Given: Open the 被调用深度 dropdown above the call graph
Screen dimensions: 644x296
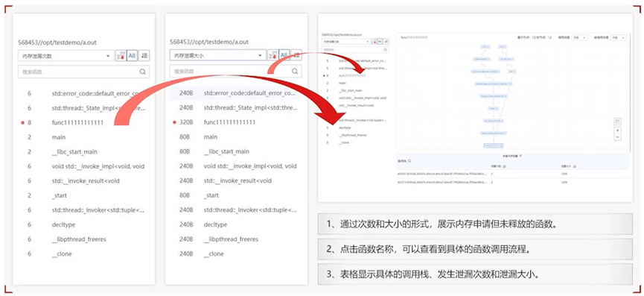Looking at the screenshot, I should coord(618,37).
